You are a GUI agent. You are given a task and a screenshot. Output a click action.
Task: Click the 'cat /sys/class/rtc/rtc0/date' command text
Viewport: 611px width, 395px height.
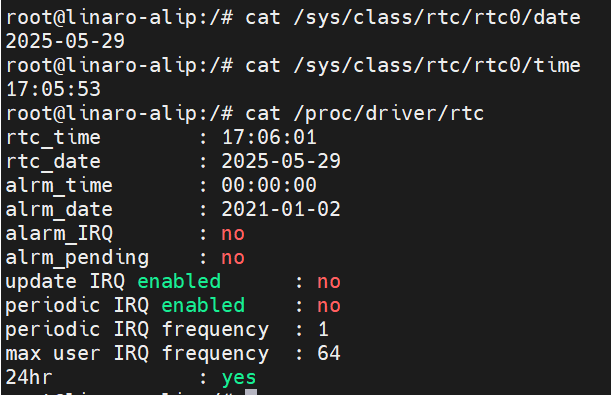(x=413, y=18)
